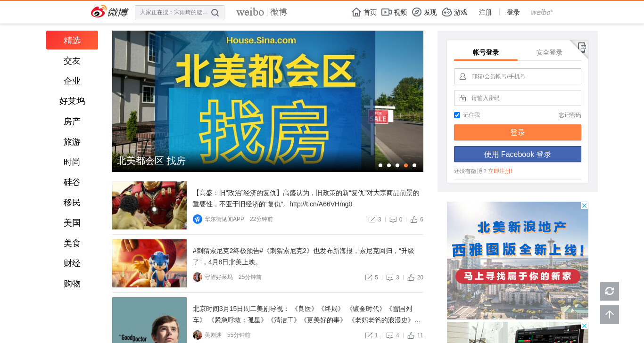This screenshot has width=644, height=343.
Task: Open 北美新浪地产 advertisement
Action: [x=518, y=261]
